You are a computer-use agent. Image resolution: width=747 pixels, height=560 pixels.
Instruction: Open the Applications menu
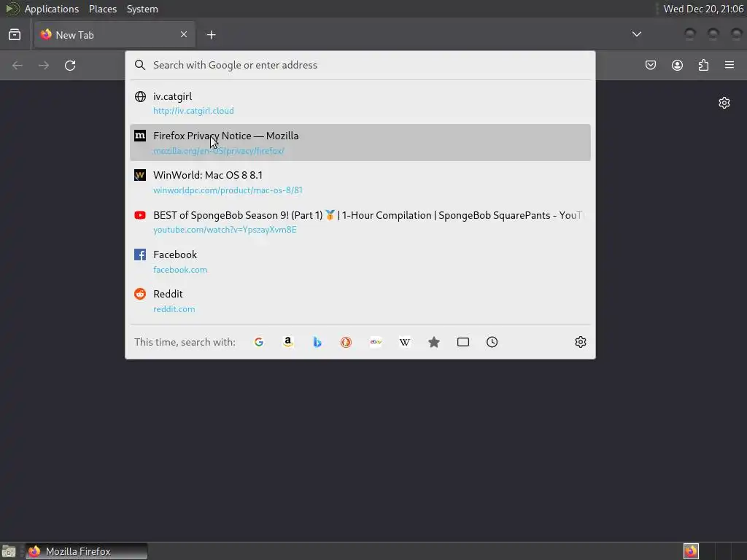[52, 9]
